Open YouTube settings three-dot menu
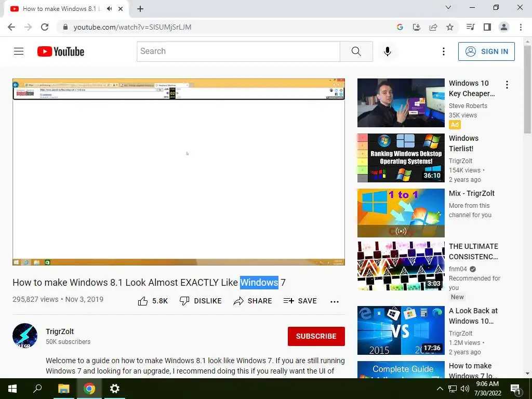 (444, 51)
